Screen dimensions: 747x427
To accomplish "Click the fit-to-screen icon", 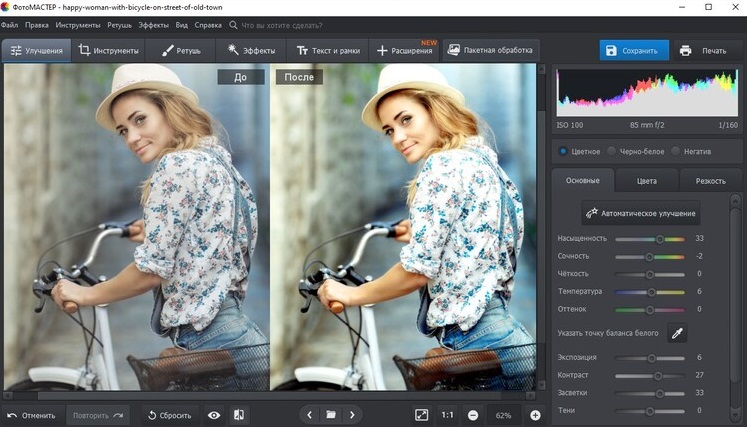I will click(x=421, y=415).
